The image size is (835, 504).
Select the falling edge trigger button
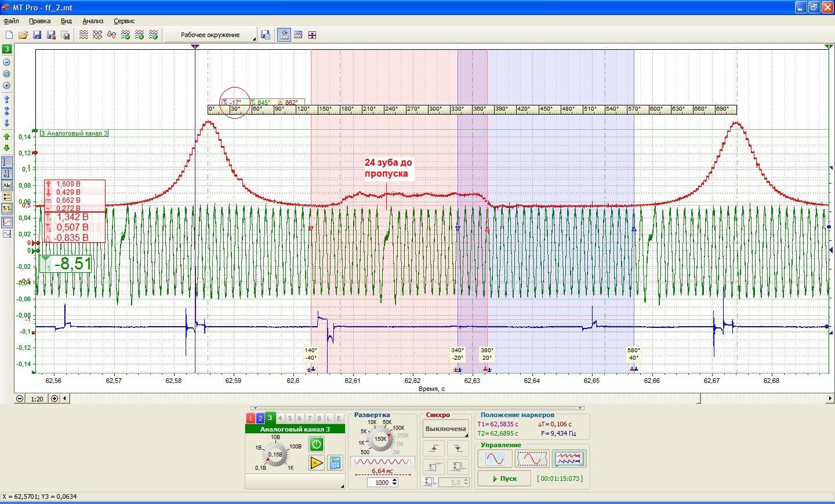[x=458, y=448]
